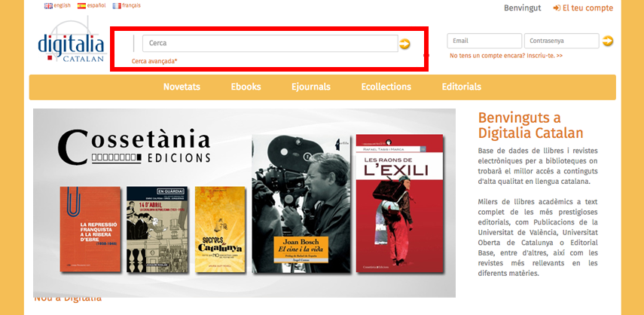644x315 pixels.
Task: Open the Ecollections menu item
Action: tap(386, 87)
